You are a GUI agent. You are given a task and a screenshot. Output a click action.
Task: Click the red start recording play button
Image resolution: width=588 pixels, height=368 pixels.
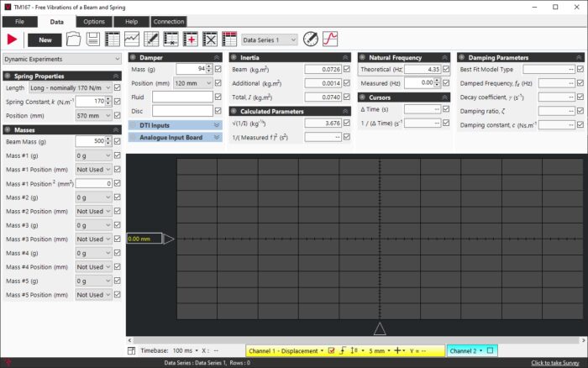point(13,39)
